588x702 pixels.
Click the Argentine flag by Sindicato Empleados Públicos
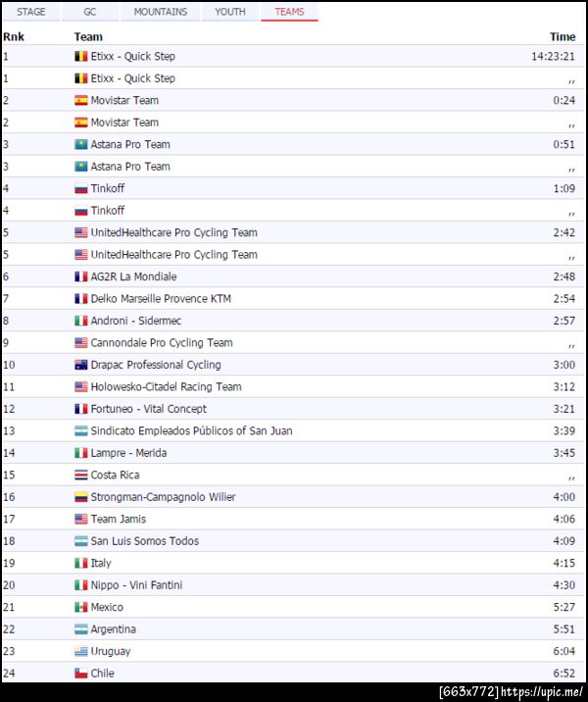tap(81, 431)
